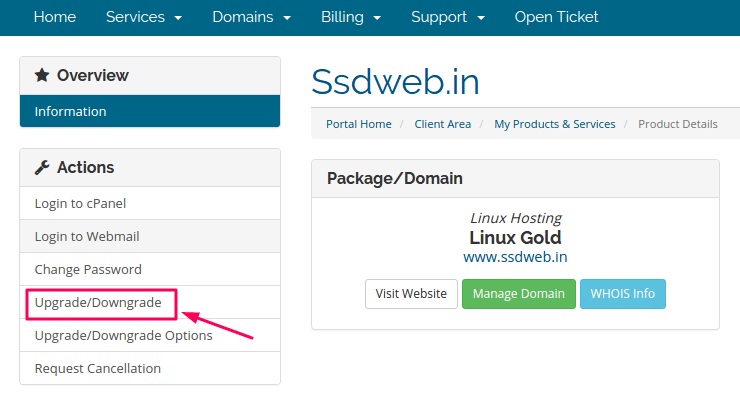Expand the Billing dropdown menu
The width and height of the screenshot is (740, 400).
point(351,17)
